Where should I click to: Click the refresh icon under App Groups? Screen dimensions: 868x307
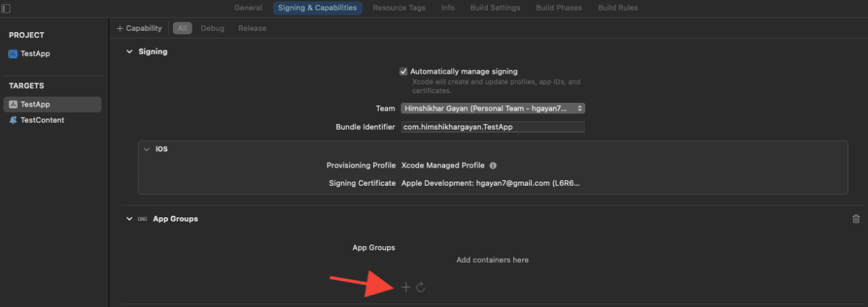click(x=421, y=287)
